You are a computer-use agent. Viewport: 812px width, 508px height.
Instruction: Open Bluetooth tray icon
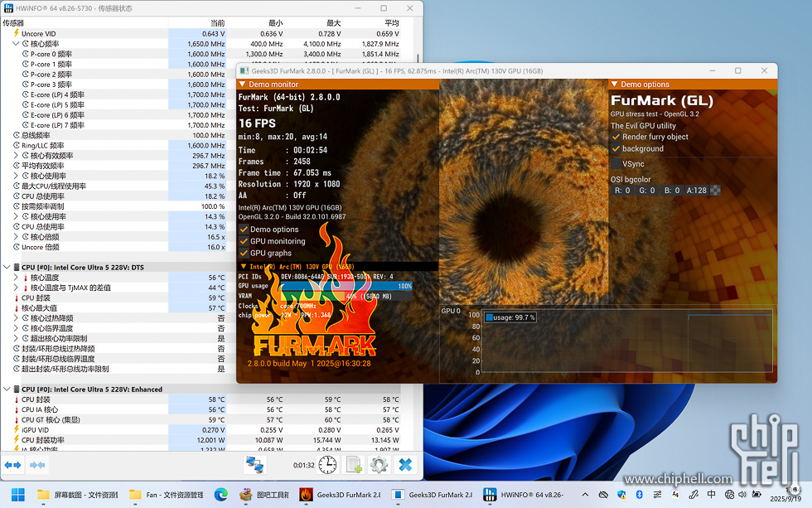(x=639, y=495)
